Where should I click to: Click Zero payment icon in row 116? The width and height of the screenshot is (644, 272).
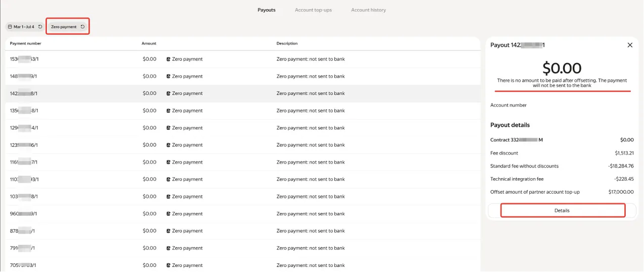[x=169, y=162]
